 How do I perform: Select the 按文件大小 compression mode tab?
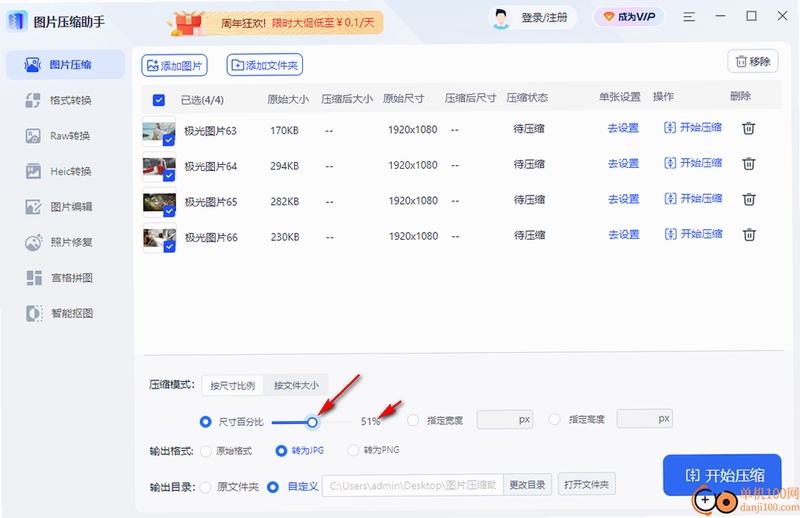(x=296, y=385)
